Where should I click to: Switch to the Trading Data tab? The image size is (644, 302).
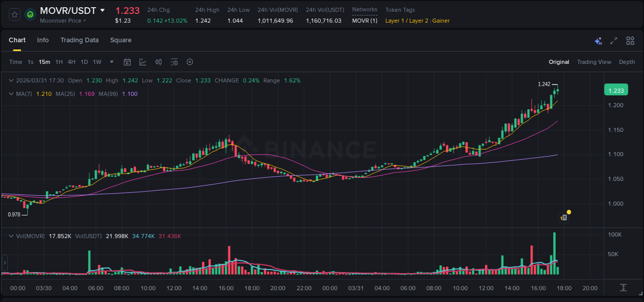click(x=79, y=40)
